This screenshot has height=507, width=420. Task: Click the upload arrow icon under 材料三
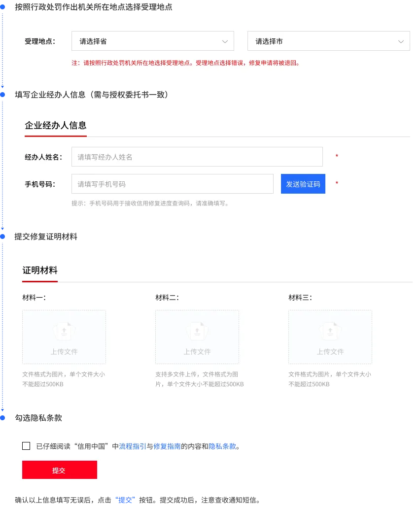tap(330, 331)
